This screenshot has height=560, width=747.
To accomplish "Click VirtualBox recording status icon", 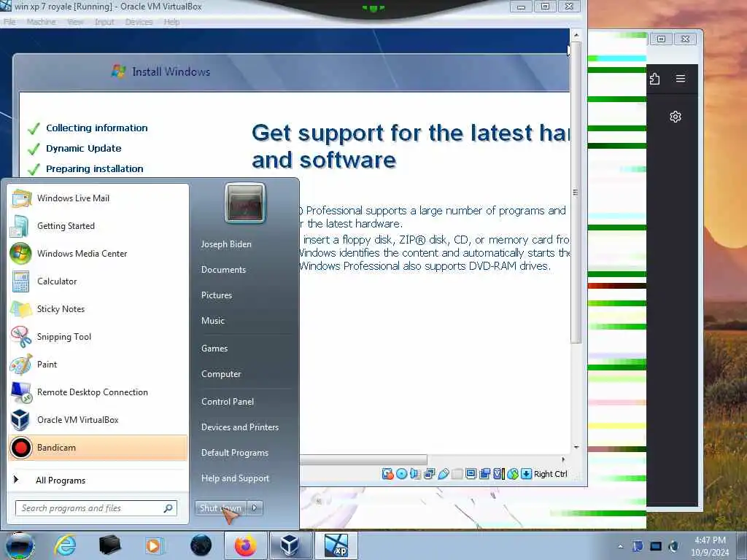I will (x=485, y=474).
